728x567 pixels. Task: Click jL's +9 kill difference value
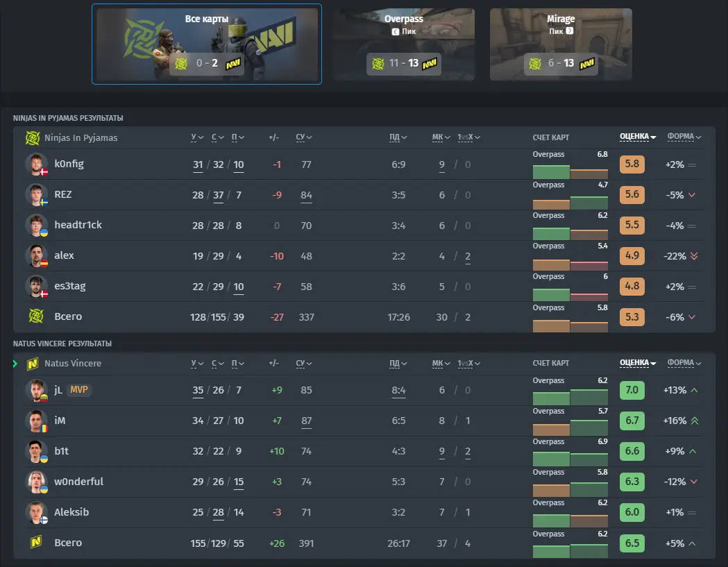[277, 390]
